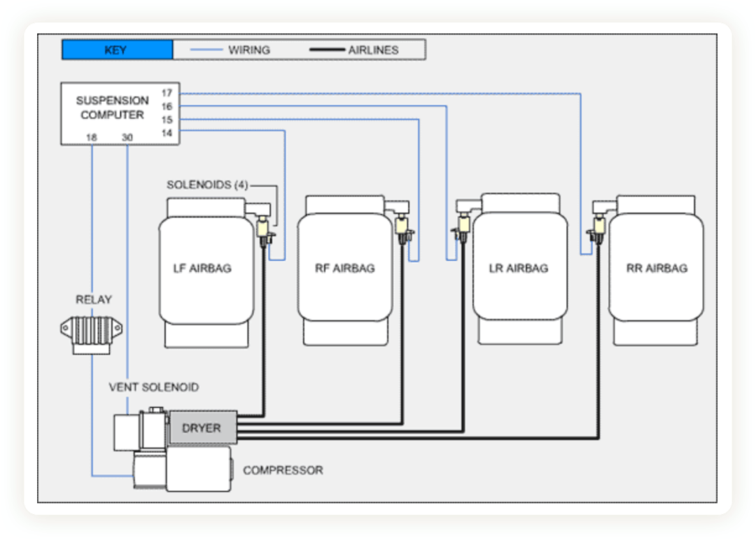Select the RR airbag solenoid valve
The height and width of the screenshot is (540, 756).
598,228
